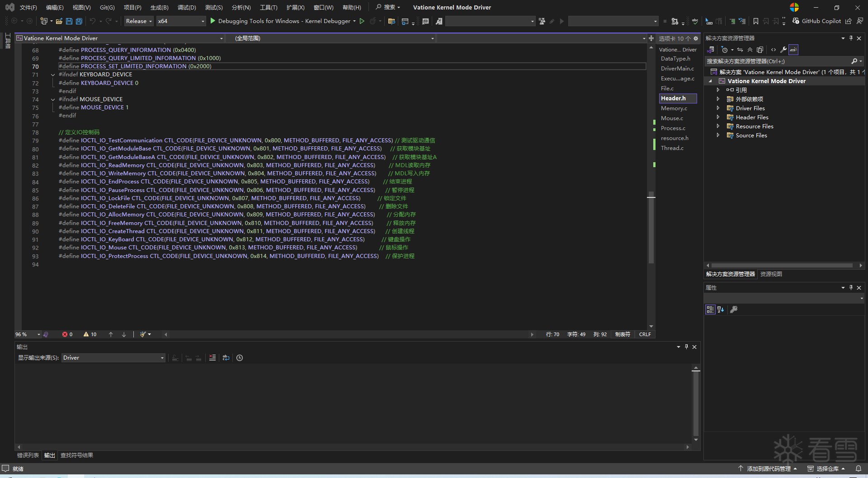868x478 pixels.
Task: Open the Process.c document tab
Action: tap(673, 128)
